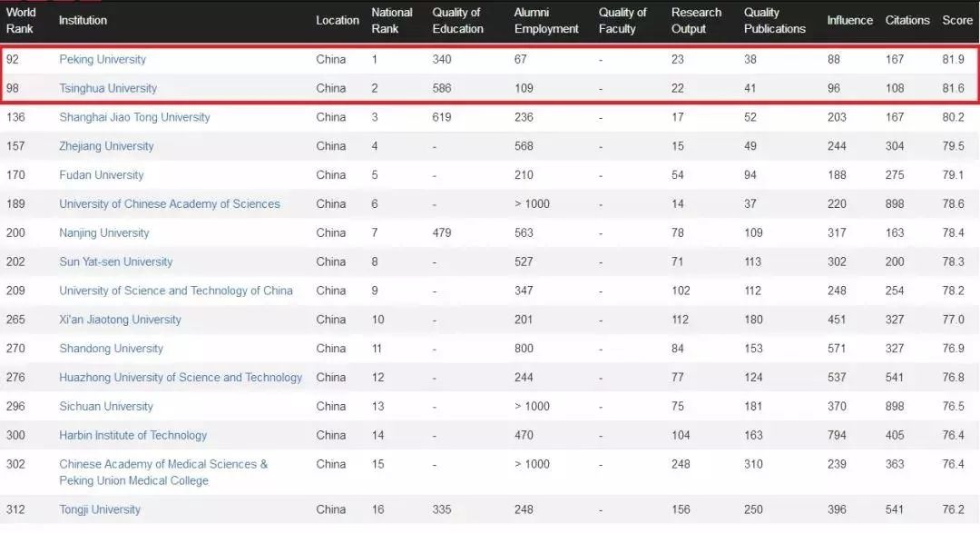This screenshot has width=980, height=533.
Task: Open University of Science and Technology of China
Action: [x=176, y=291]
